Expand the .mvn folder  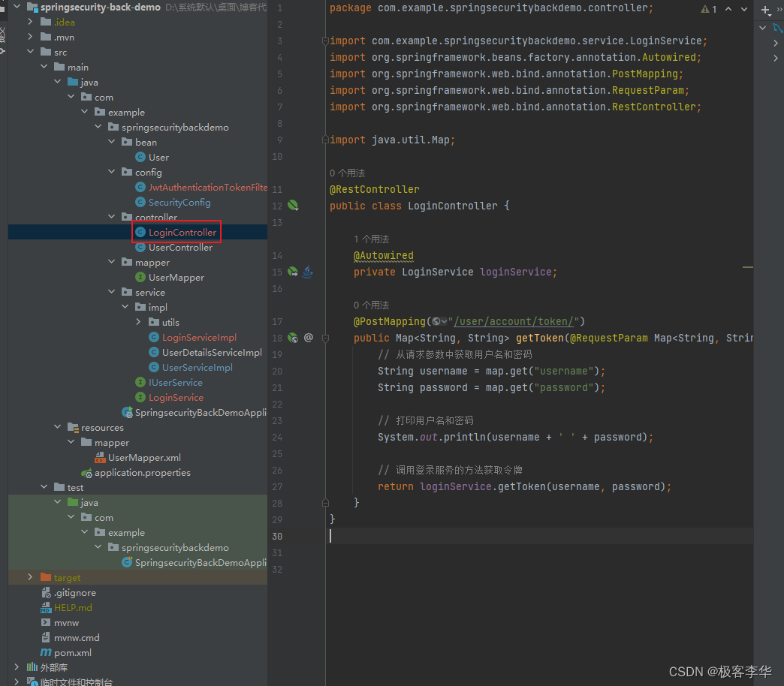pos(31,37)
